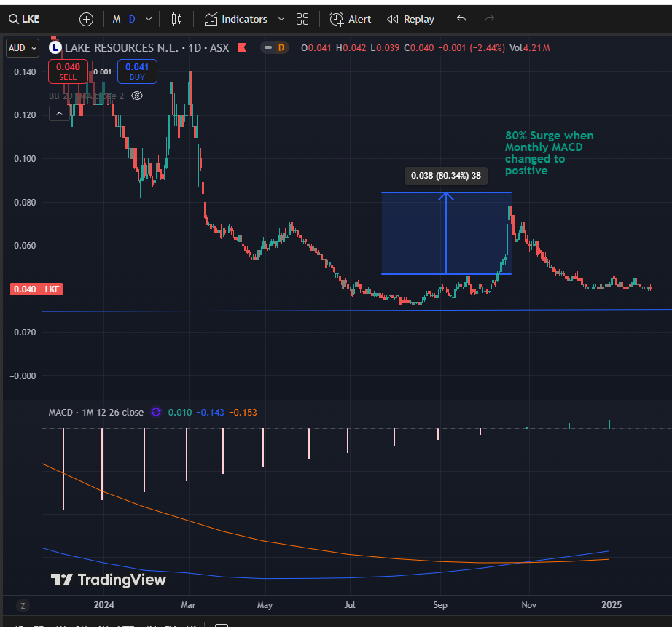Screen dimensions: 672x627
Task: Collapse the indicator legend with caret button
Action: [x=60, y=114]
